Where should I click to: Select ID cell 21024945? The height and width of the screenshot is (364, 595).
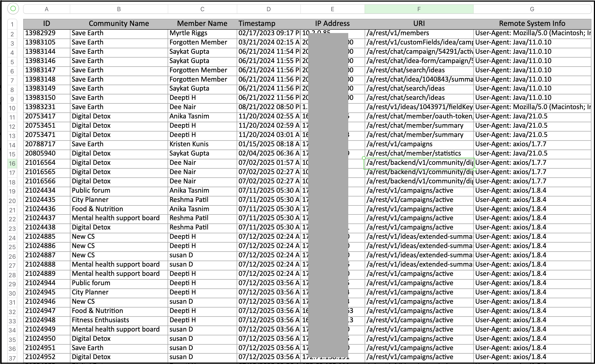pyautogui.click(x=47, y=293)
